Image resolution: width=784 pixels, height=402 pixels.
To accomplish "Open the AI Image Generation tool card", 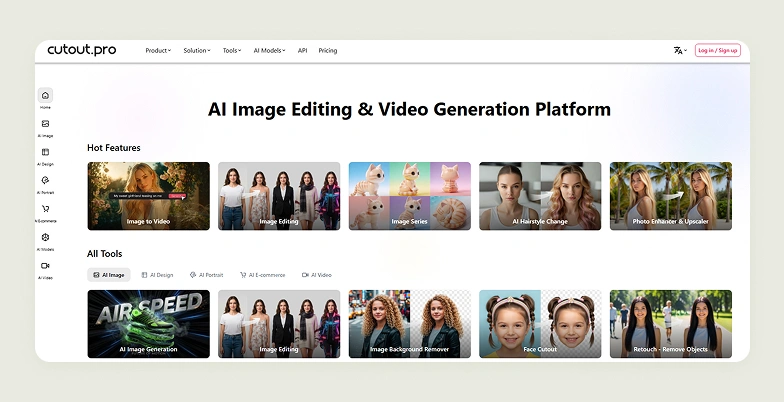I will 148,324.
